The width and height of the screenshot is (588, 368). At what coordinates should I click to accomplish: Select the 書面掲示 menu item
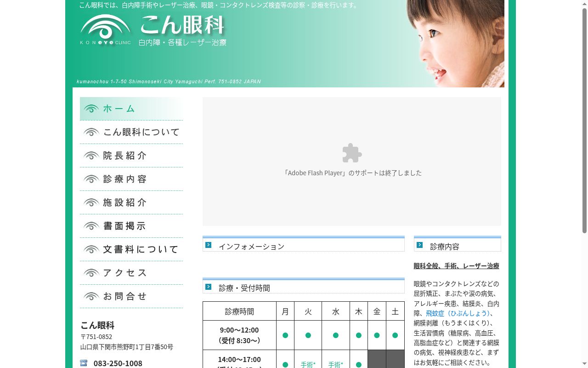131,226
